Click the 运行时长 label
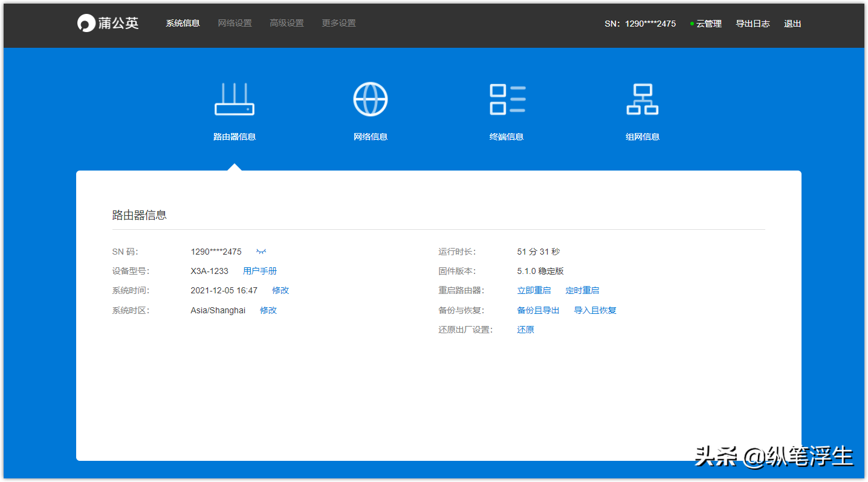This screenshot has width=868, height=482. [457, 252]
